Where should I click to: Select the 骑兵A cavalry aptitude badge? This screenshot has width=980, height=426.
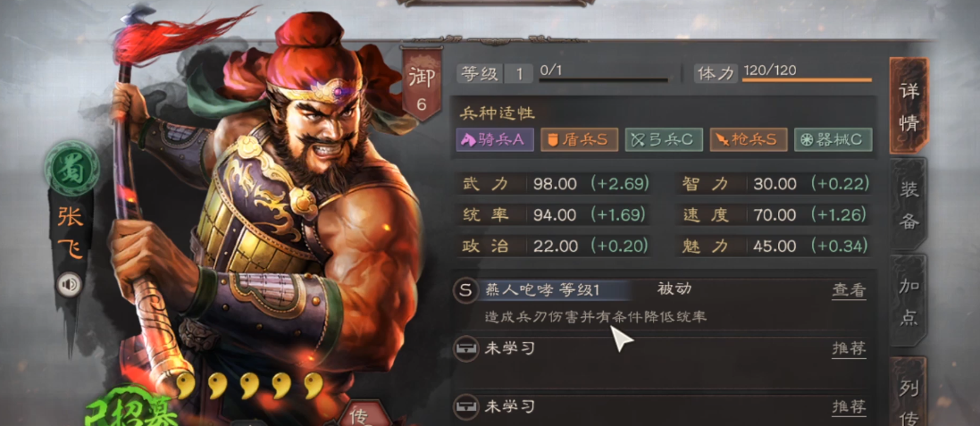495,139
